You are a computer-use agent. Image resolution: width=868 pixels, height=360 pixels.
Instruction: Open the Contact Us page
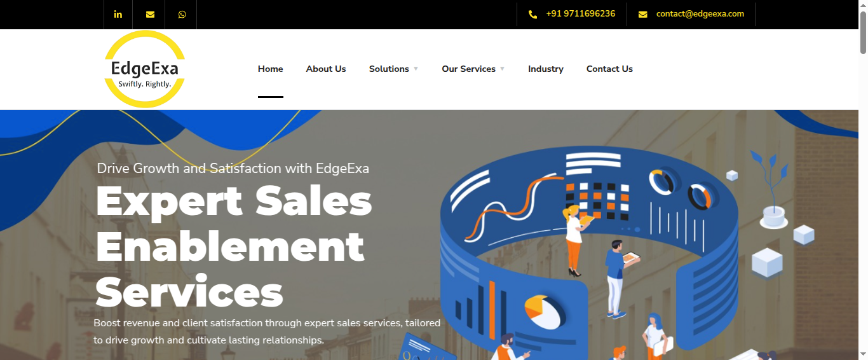(609, 69)
